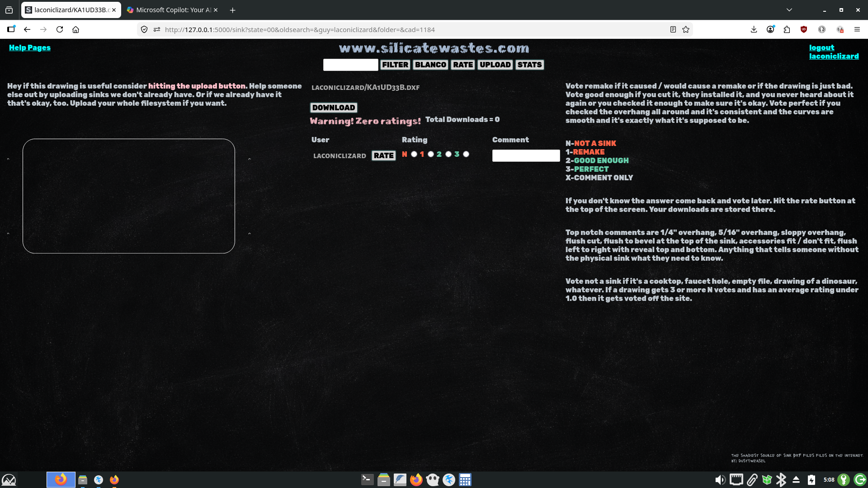Select the N (not a sink) rating
Viewport: 868px width, 488px height.
(414, 154)
